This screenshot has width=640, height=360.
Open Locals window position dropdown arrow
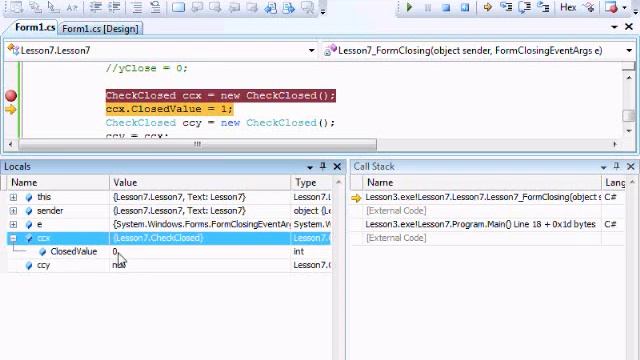pyautogui.click(x=310, y=167)
